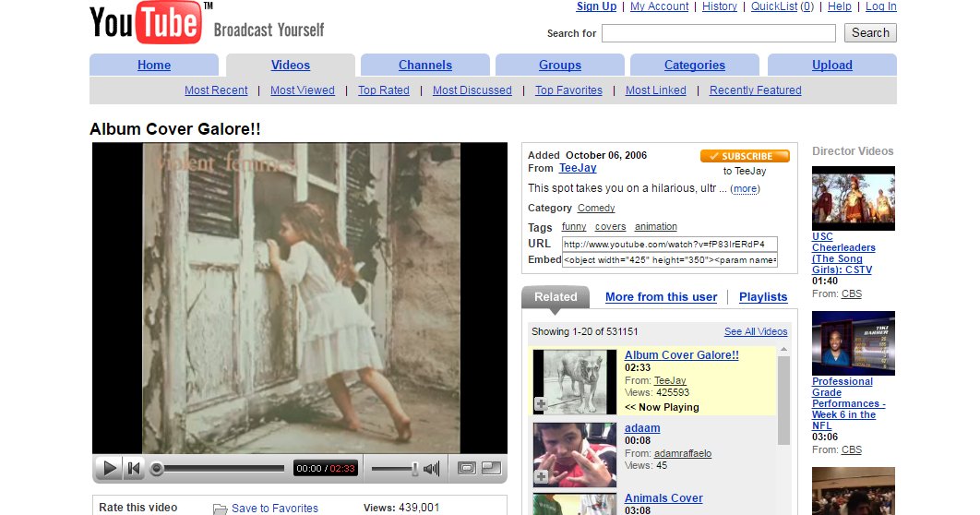Play the video with the play button
This screenshot has width=980, height=515.
tap(110, 468)
